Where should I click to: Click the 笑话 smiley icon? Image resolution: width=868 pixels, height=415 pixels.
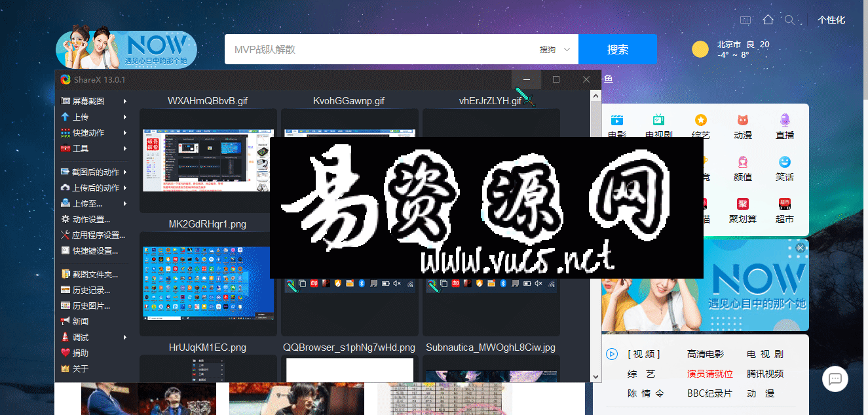785,162
